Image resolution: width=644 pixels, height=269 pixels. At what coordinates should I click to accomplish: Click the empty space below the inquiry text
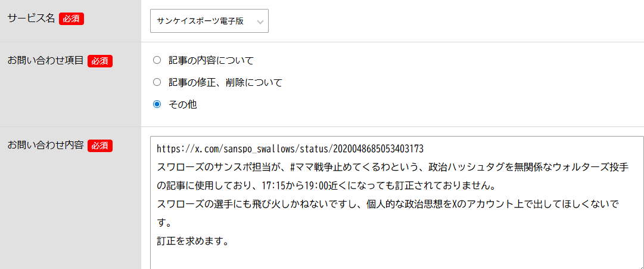click(393, 258)
